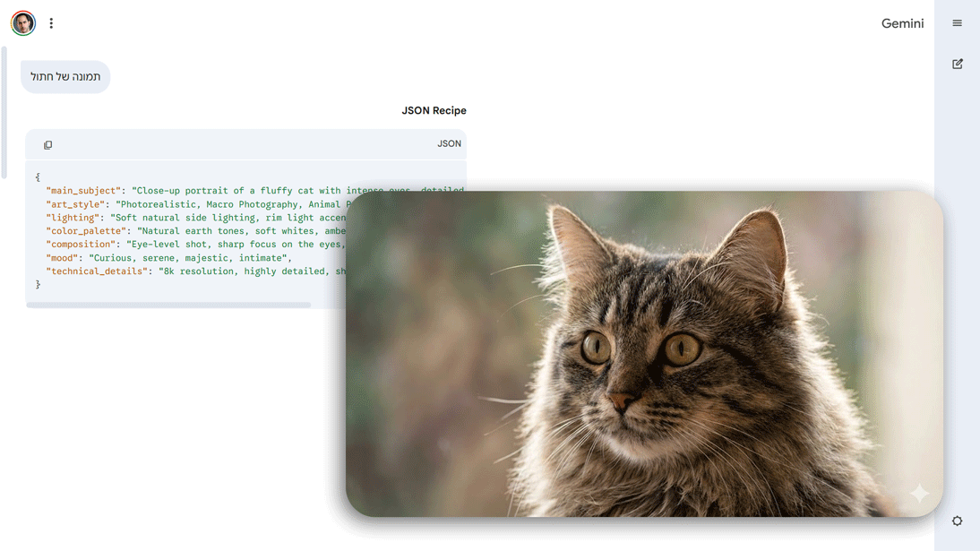Open settings via the gear icon
This screenshot has height=551, width=980.
957,521
